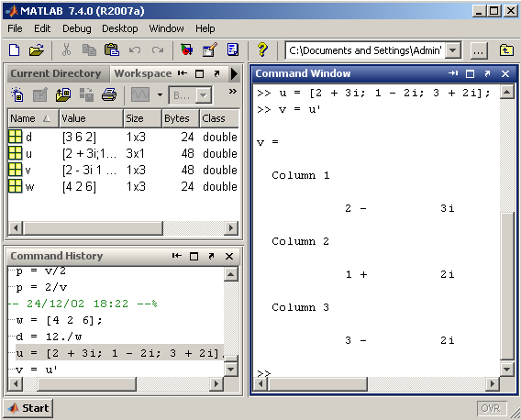
Task: Create a new M-file from the toolbar
Action: click(15, 50)
